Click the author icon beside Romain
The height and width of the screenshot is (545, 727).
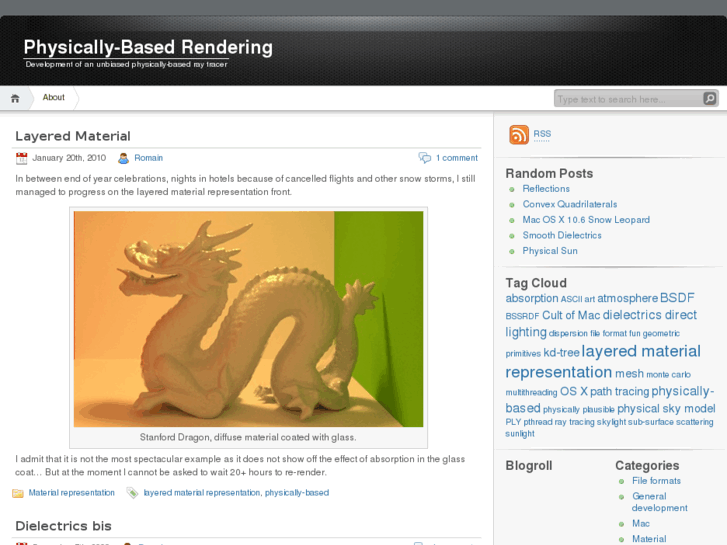click(x=123, y=158)
